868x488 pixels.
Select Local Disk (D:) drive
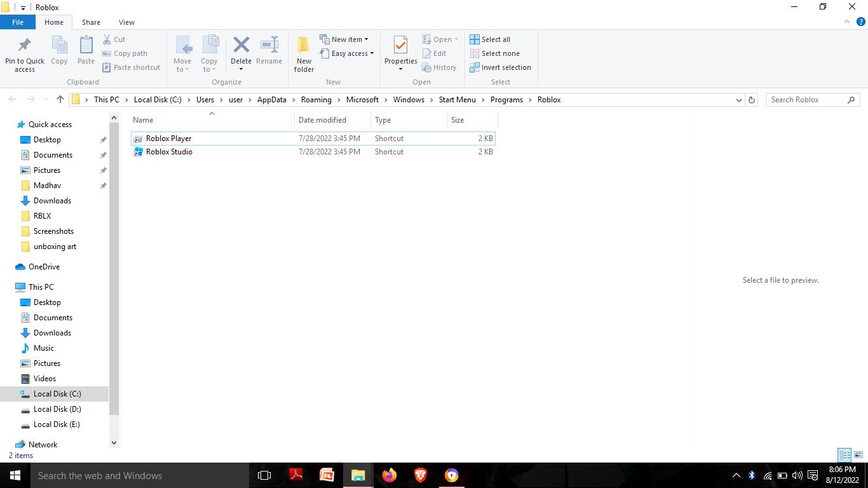[x=57, y=409]
